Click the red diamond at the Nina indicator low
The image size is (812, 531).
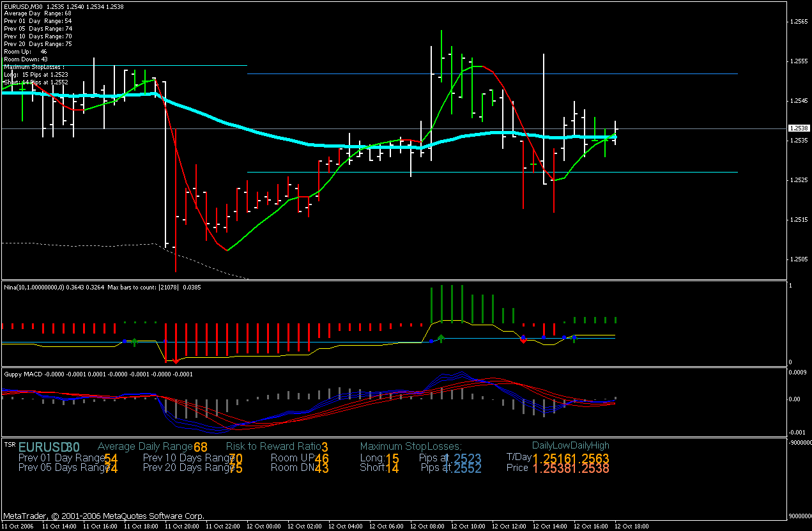click(176, 361)
